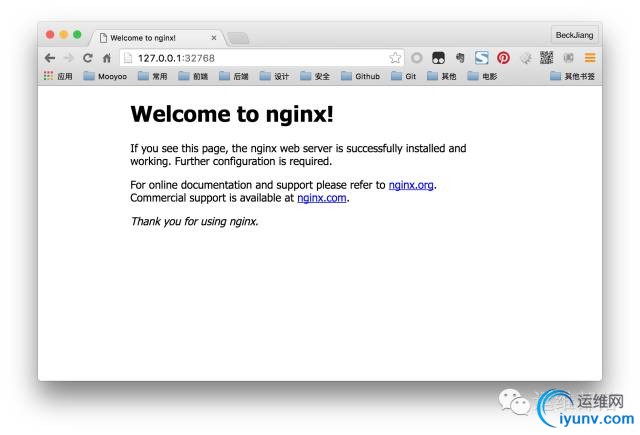Click the Welcome to nginx! heading
640x435 pixels.
pos(232,114)
